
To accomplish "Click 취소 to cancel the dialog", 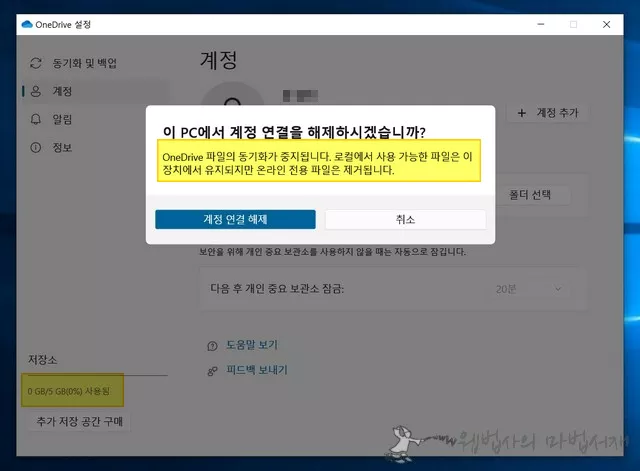I will coord(405,220).
